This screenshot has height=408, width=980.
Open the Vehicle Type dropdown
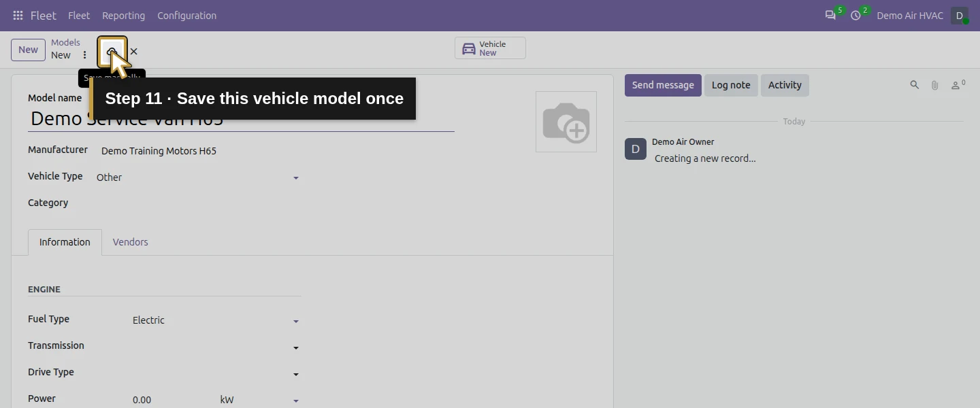[198, 177]
